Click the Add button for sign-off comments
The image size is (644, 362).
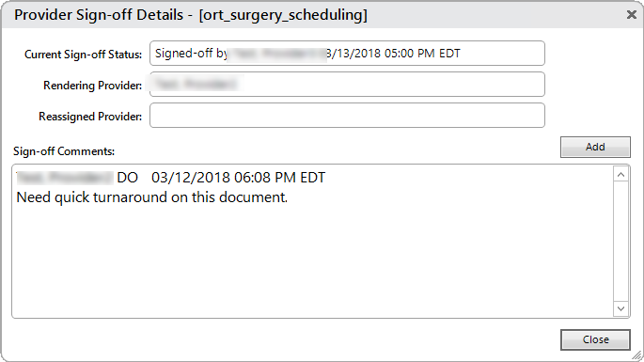[595, 147]
